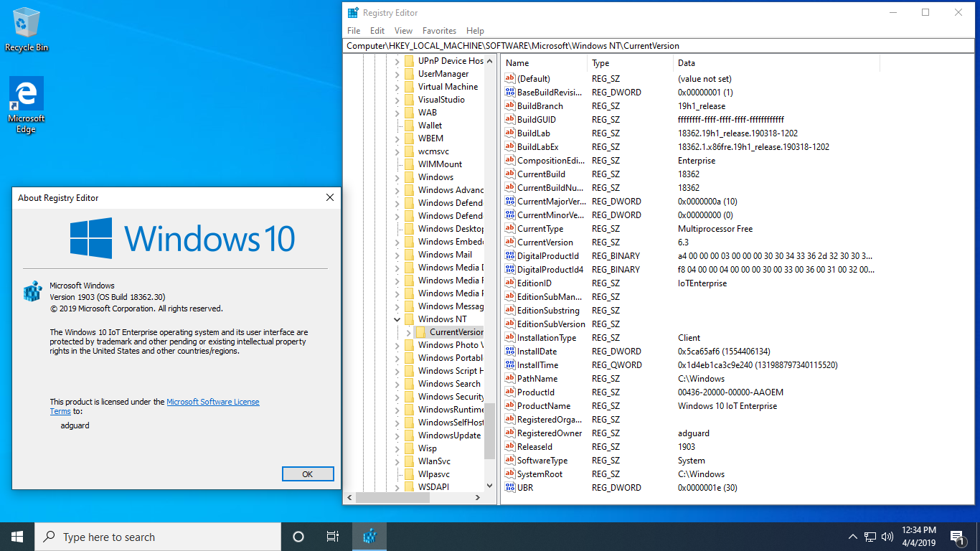This screenshot has width=980, height=551.
Task: Expand the CurrentVersion subkey arrow
Action: [x=409, y=332]
